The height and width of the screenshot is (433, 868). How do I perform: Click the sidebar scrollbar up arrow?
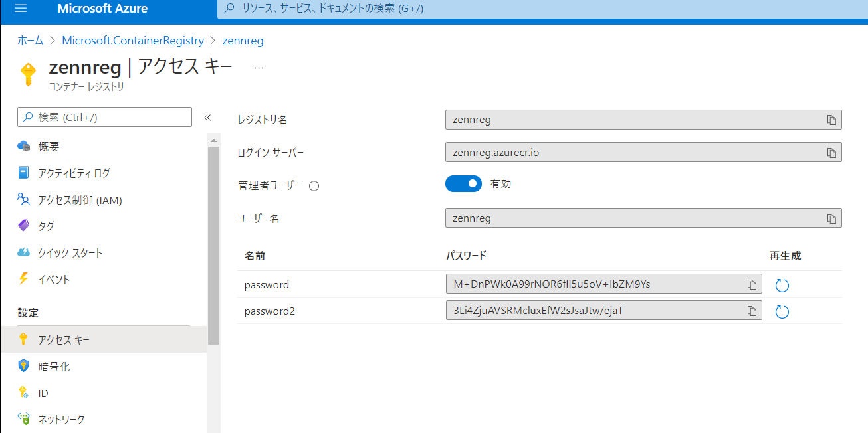click(213, 141)
